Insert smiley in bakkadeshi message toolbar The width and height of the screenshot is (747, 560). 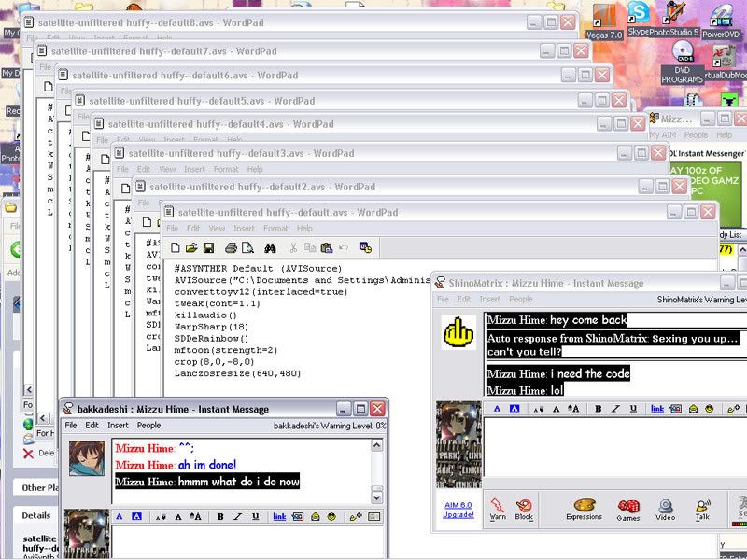tap(331, 517)
